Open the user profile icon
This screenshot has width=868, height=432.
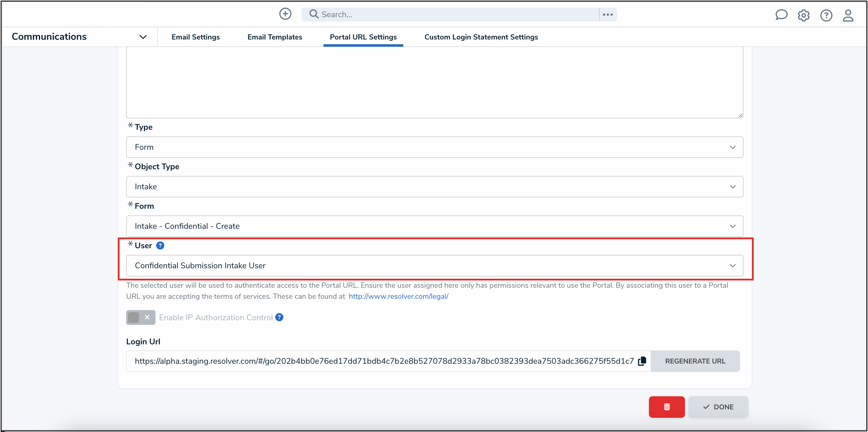click(x=848, y=15)
